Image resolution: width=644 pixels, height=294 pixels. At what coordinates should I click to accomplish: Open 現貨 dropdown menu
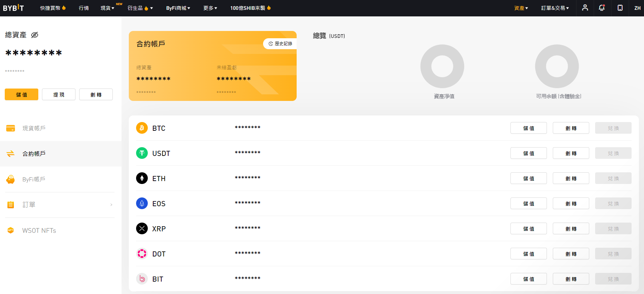point(107,8)
